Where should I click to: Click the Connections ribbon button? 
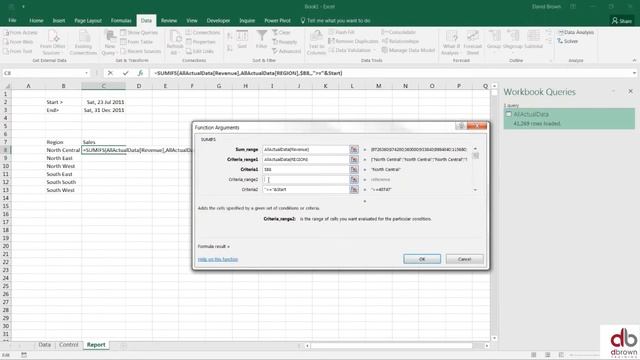203,33
